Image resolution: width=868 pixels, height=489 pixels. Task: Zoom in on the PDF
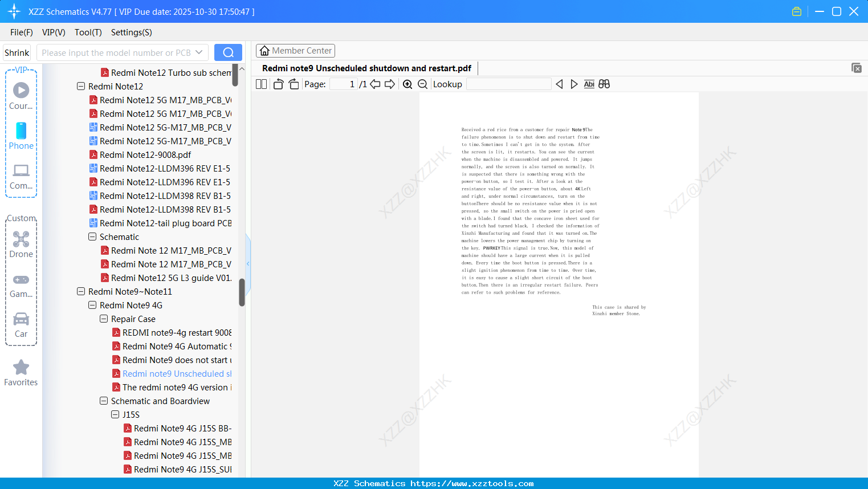(x=407, y=84)
